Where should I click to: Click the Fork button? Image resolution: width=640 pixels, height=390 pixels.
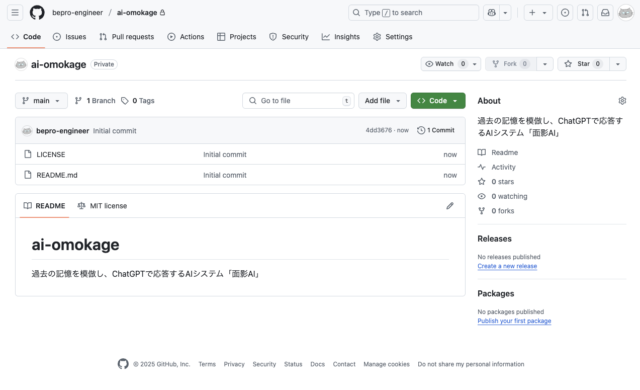click(x=511, y=64)
